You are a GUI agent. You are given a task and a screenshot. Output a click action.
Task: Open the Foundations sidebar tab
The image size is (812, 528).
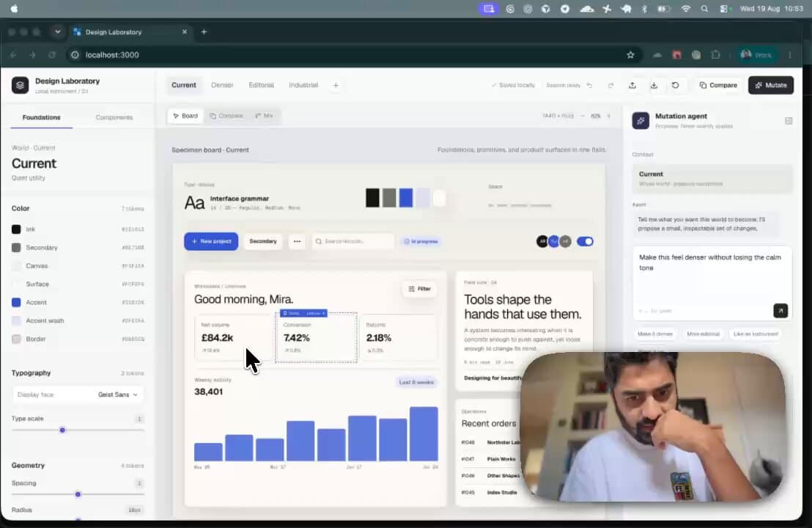click(42, 117)
